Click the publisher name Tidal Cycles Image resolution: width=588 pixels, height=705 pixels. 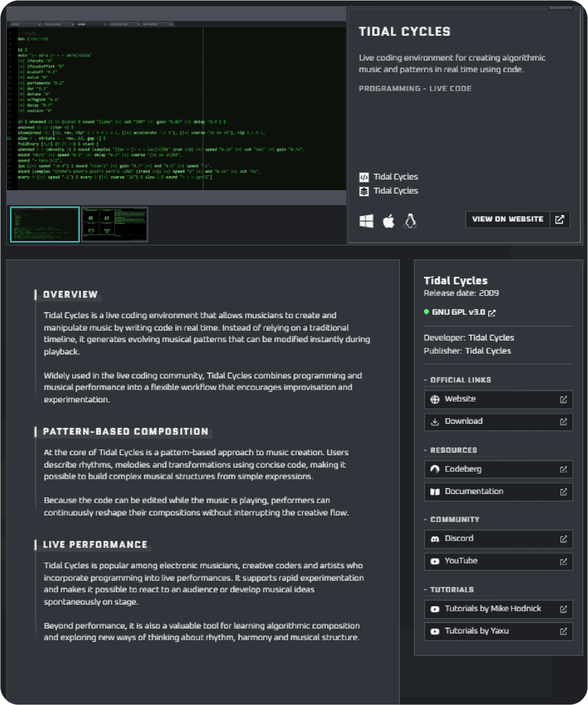[x=488, y=351]
